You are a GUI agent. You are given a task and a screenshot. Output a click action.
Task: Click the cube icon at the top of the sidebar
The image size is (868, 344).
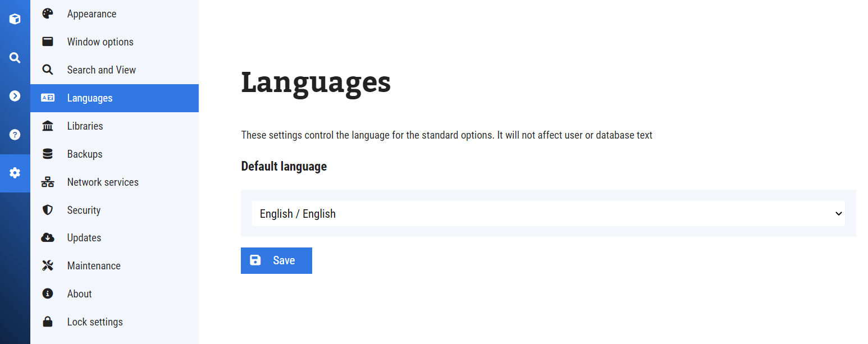[15, 19]
